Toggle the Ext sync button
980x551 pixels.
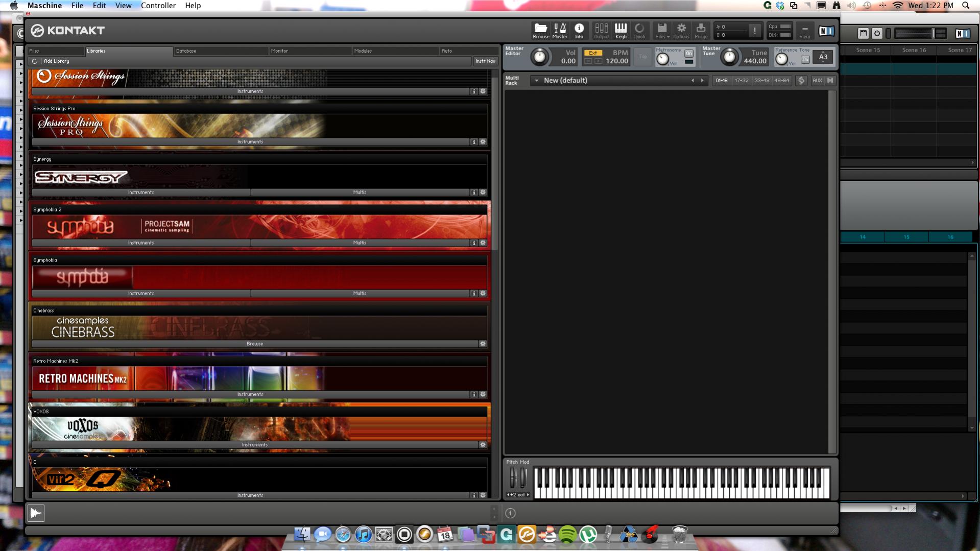tap(593, 53)
